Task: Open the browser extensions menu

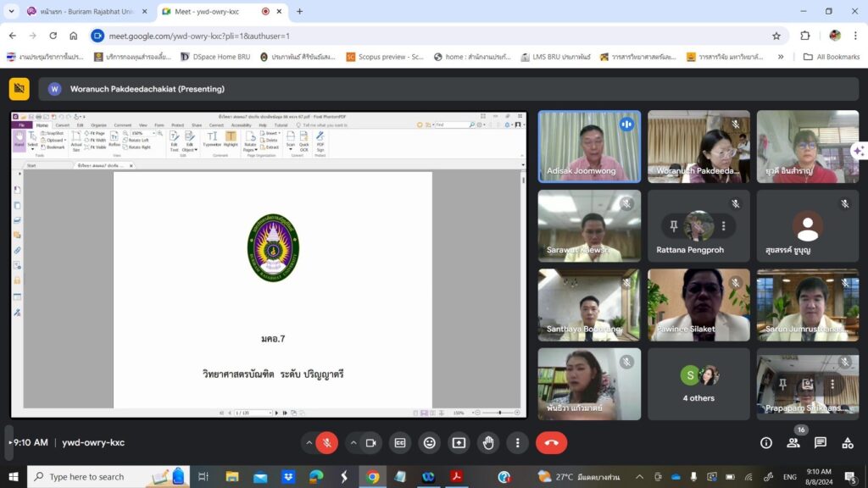Action: point(805,36)
